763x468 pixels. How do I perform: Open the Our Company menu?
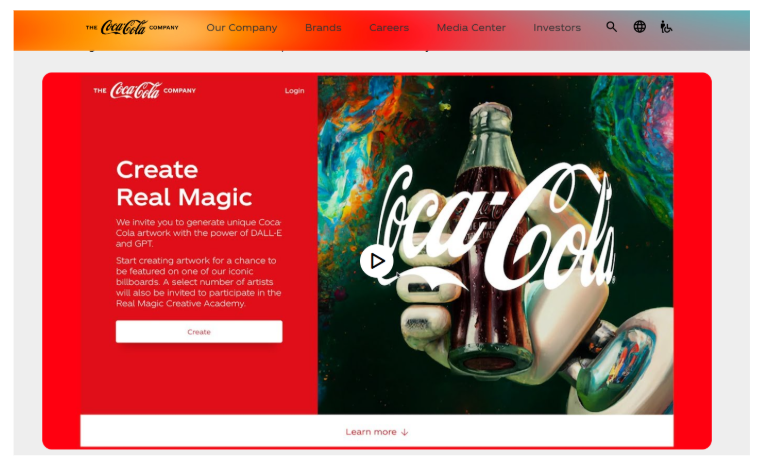[x=242, y=28]
